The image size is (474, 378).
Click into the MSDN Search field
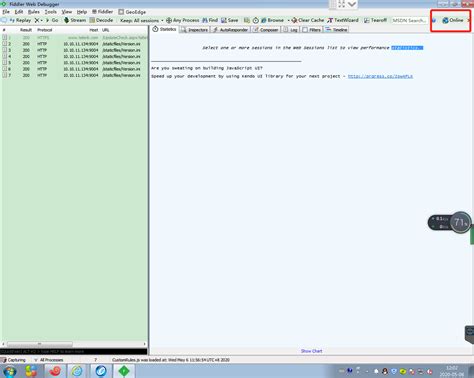click(409, 20)
